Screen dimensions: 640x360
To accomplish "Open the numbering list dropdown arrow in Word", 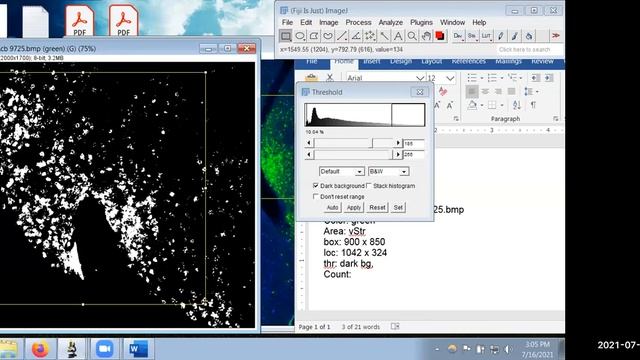I will (x=502, y=78).
